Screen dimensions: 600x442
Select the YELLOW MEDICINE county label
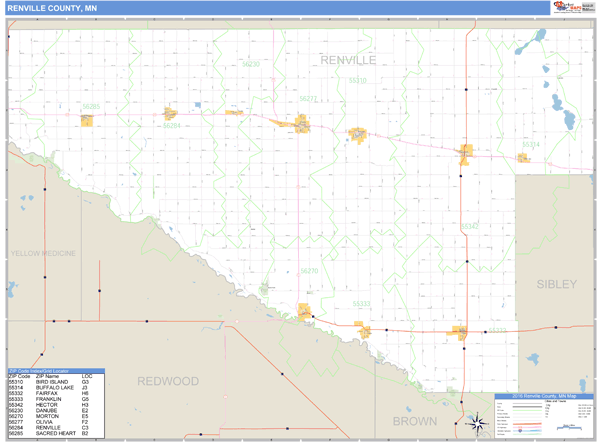[x=43, y=254]
